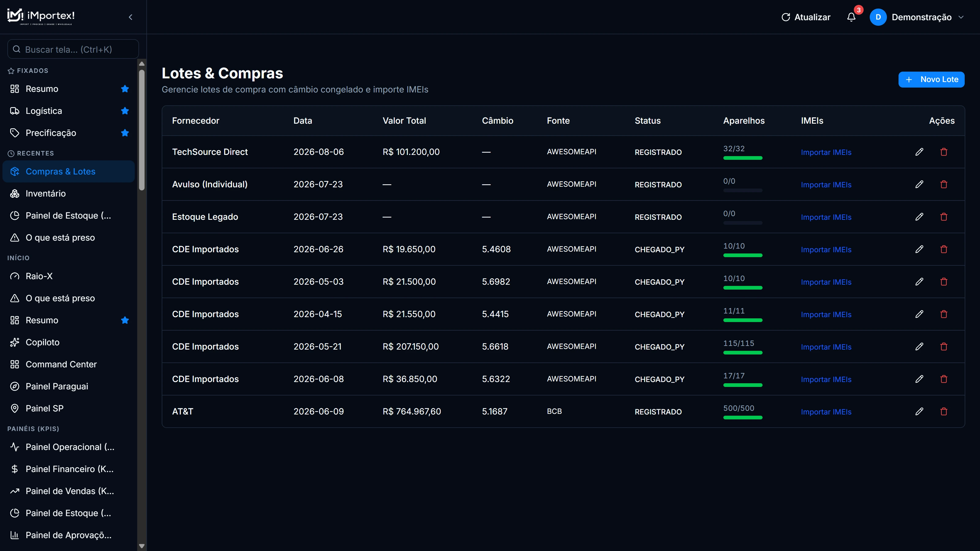
Task: Open Compras & Lotes in the sidebar
Action: point(69,171)
